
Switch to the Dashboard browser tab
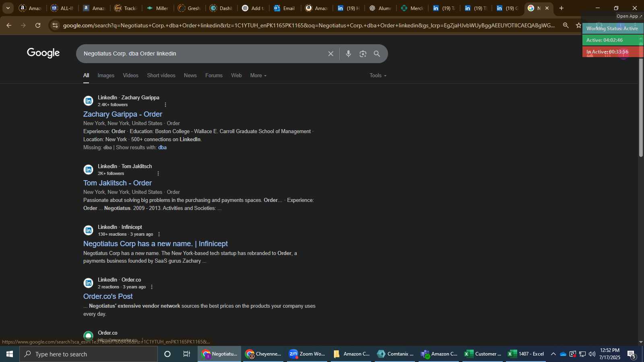tap(221, 8)
